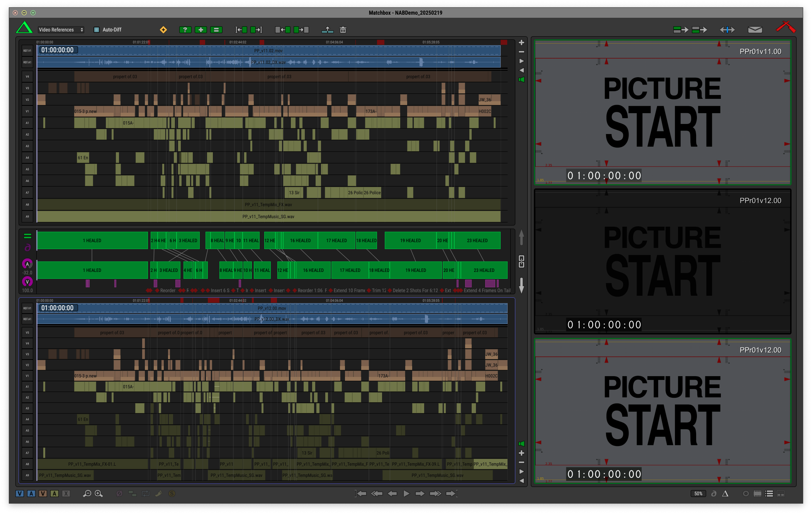812x514 pixels.
Task: Click the split panel layout icon at bottom right
Action: click(781, 494)
